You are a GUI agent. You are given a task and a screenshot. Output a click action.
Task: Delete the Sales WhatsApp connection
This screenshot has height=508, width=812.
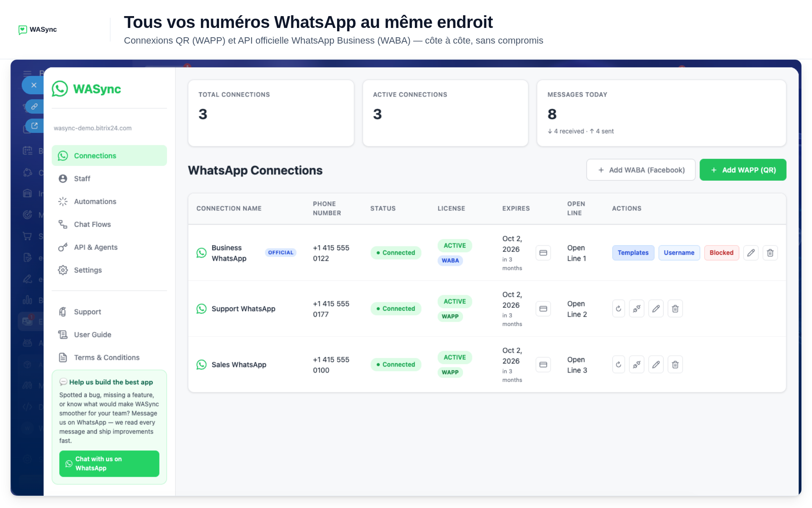click(675, 364)
